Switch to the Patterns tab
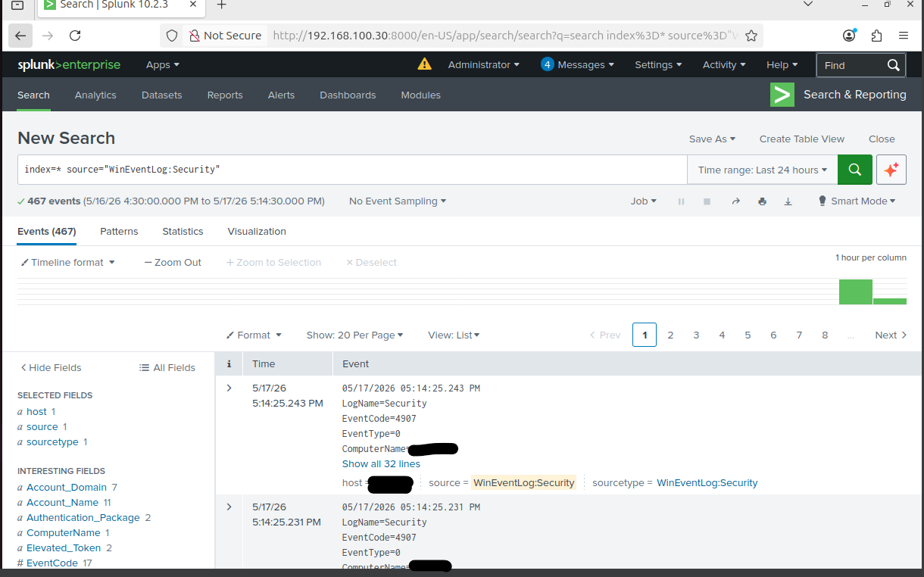 [x=119, y=232]
